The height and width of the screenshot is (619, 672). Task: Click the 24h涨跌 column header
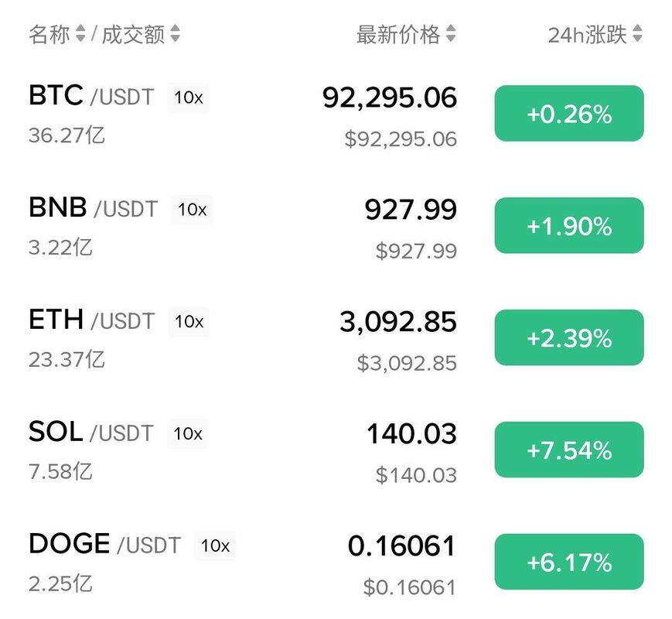[x=587, y=34]
